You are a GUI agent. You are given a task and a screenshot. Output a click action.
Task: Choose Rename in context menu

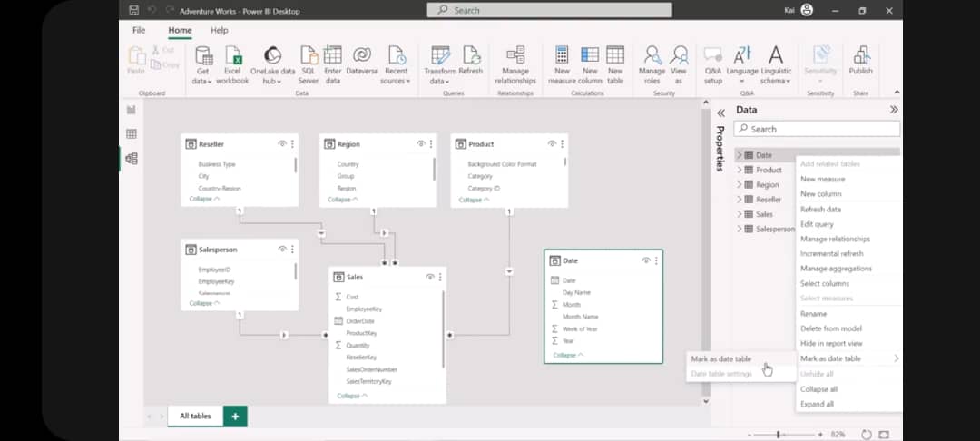coord(814,314)
